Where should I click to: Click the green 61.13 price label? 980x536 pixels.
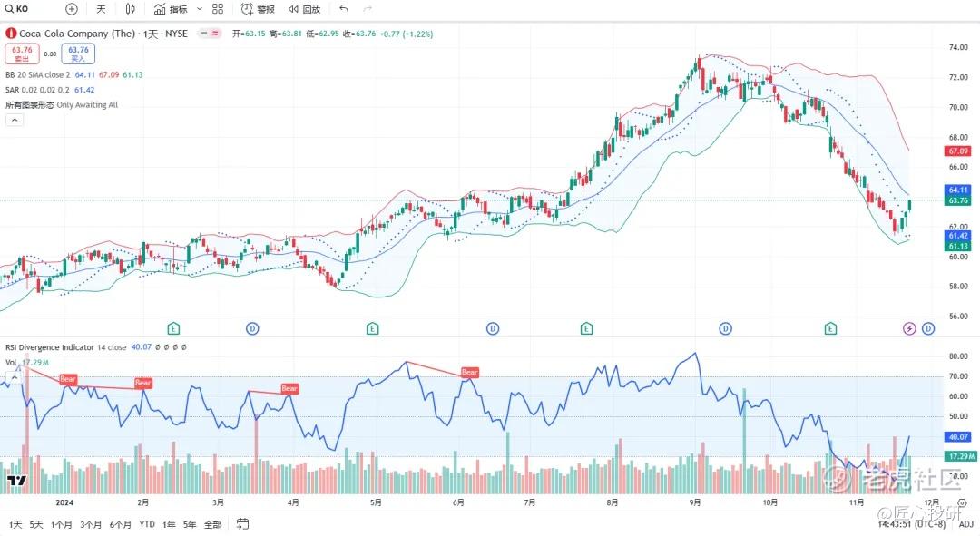pyautogui.click(x=957, y=246)
